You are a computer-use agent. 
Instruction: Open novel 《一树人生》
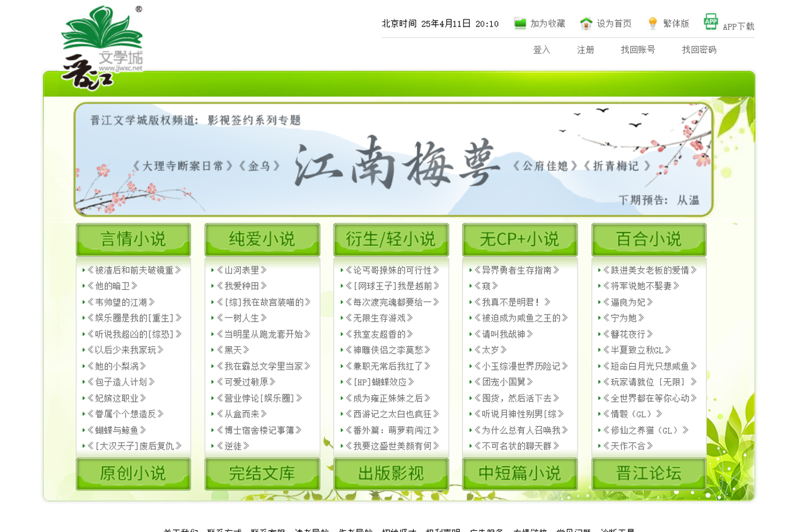coord(241,318)
